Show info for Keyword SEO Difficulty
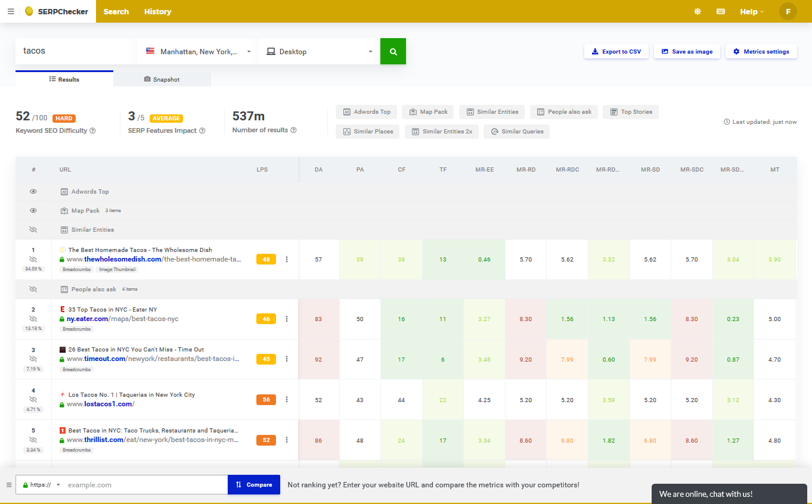 click(x=92, y=130)
